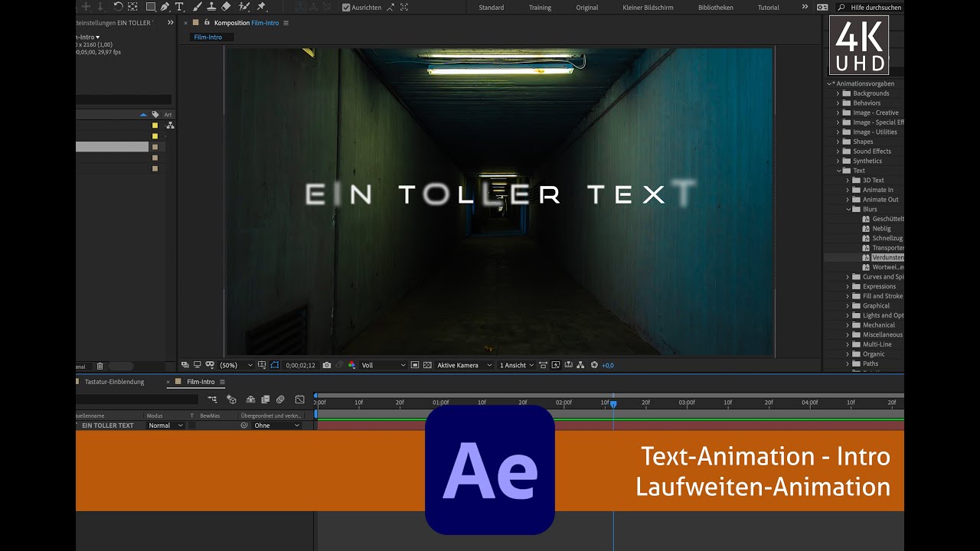
Task: Toggle the transparency grid button
Action: coord(427,365)
